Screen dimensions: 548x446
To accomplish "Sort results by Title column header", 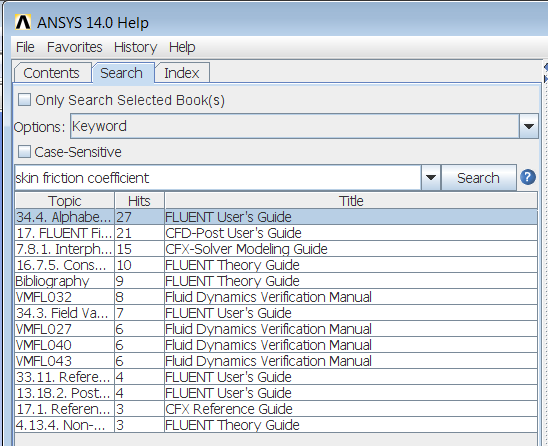I will coord(351,201).
